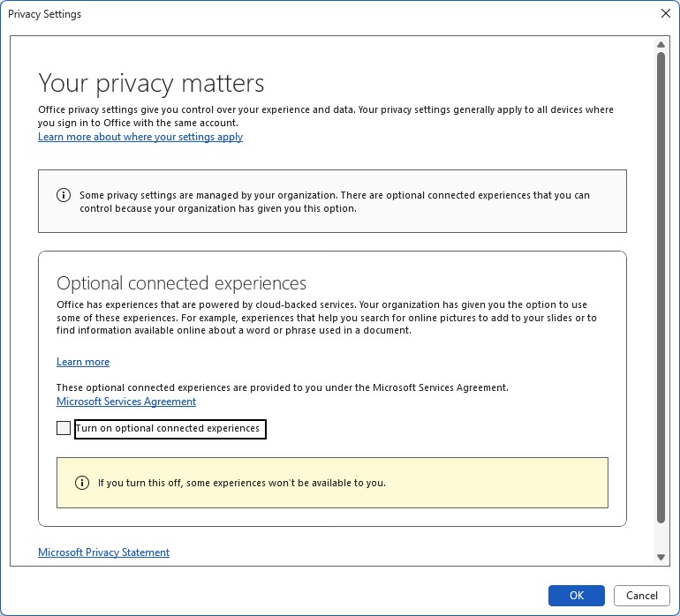Click the 'Turn on optional connected experiences' label
This screenshot has width=680, height=616.
click(x=169, y=429)
